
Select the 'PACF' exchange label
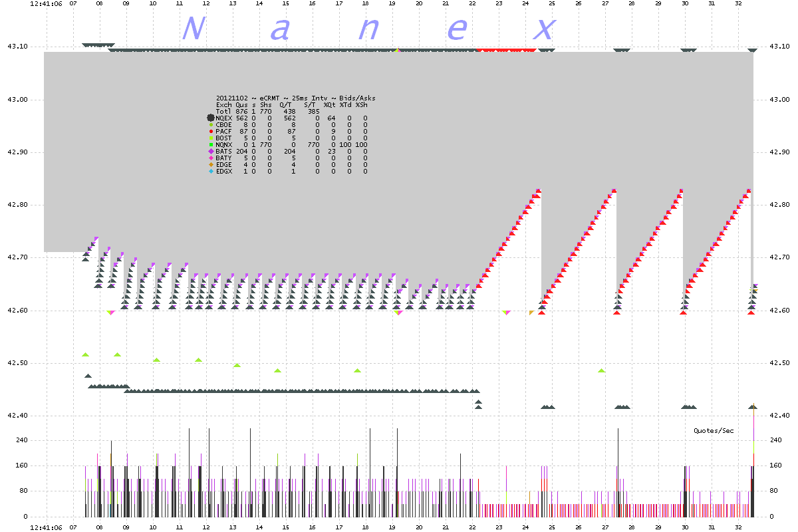(224, 131)
